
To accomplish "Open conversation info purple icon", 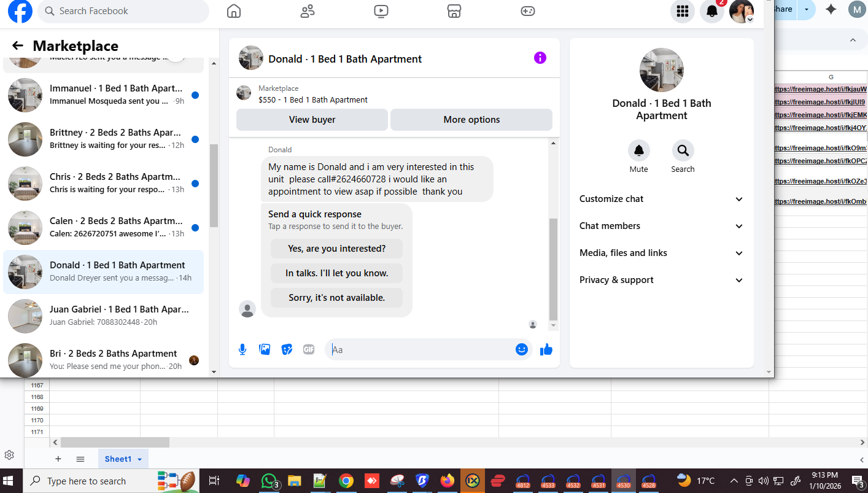I will click(x=540, y=58).
